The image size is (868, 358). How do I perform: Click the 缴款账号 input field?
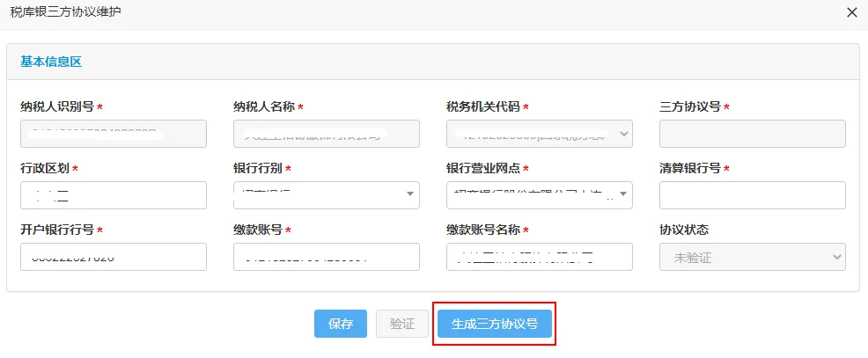coord(327,257)
